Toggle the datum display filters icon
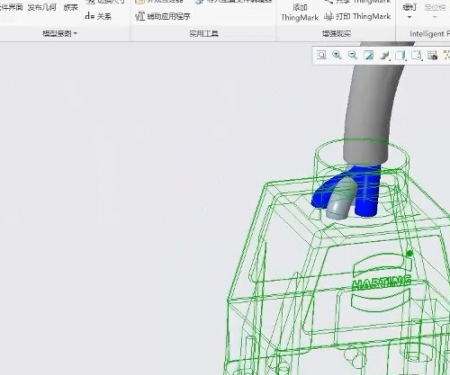The image size is (450, 375). 446,55
